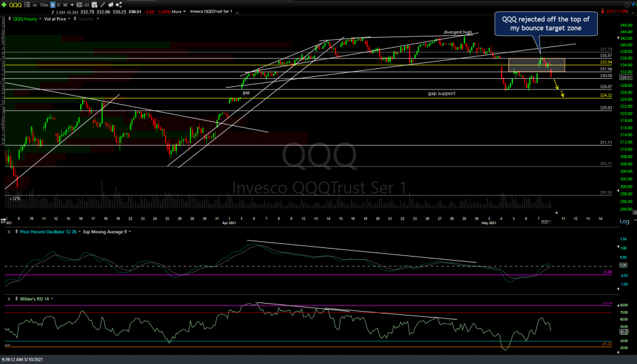Switch to Weekly W timeframe
The width and height of the screenshot is (637, 364).
65,5
